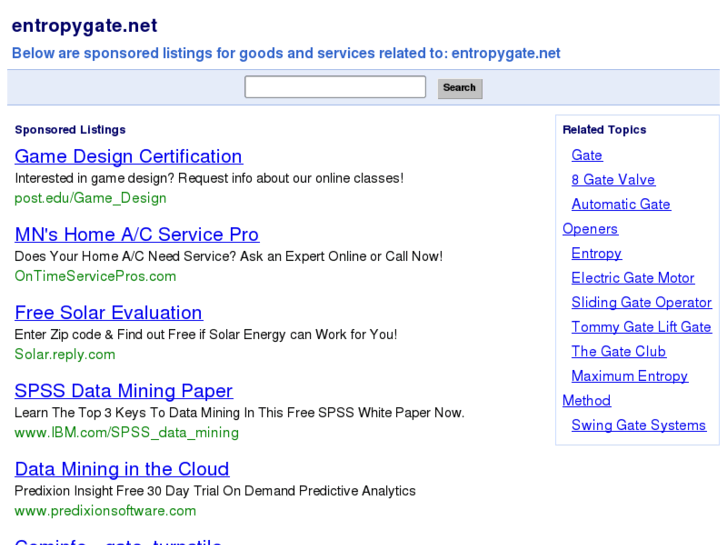This screenshot has width=727, height=545.
Task: Click the www.predixionsoftware.com URL text
Action: (x=105, y=510)
